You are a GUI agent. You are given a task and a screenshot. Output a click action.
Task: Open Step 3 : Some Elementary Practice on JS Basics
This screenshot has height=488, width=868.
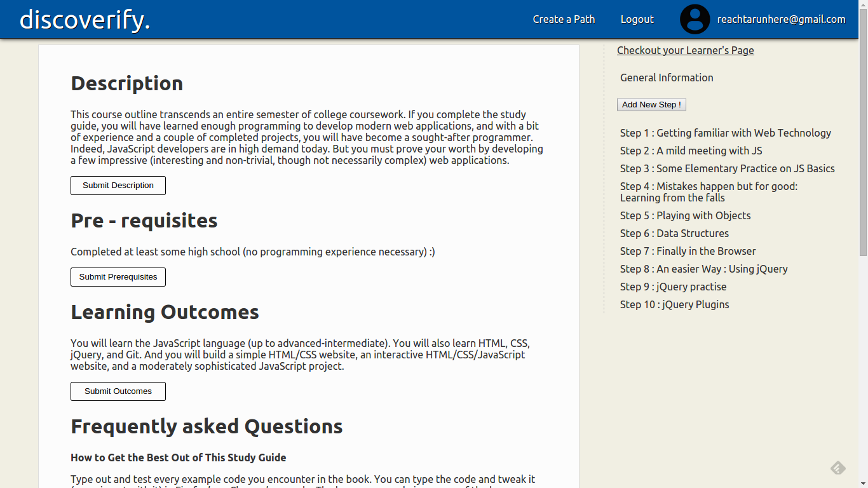pyautogui.click(x=728, y=168)
